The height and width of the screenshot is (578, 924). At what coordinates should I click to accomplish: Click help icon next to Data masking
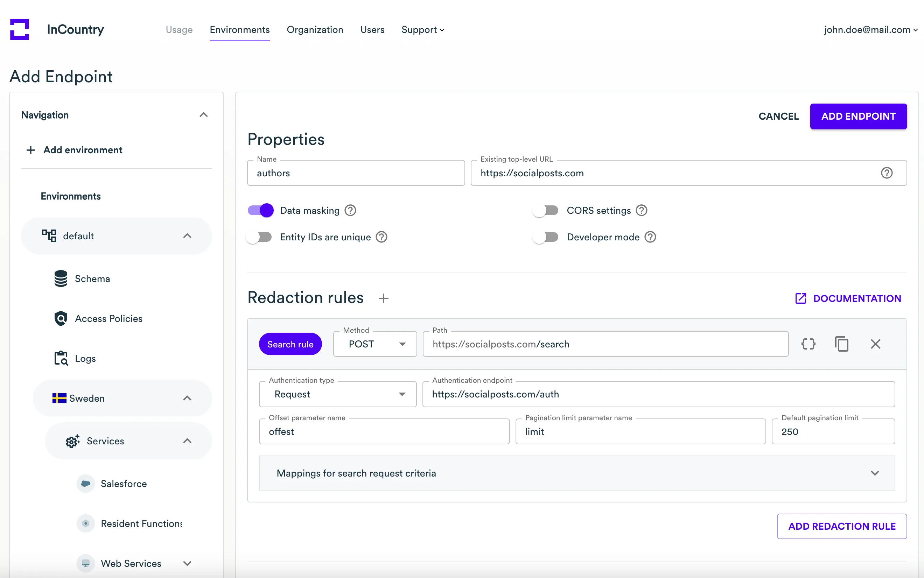(x=350, y=211)
